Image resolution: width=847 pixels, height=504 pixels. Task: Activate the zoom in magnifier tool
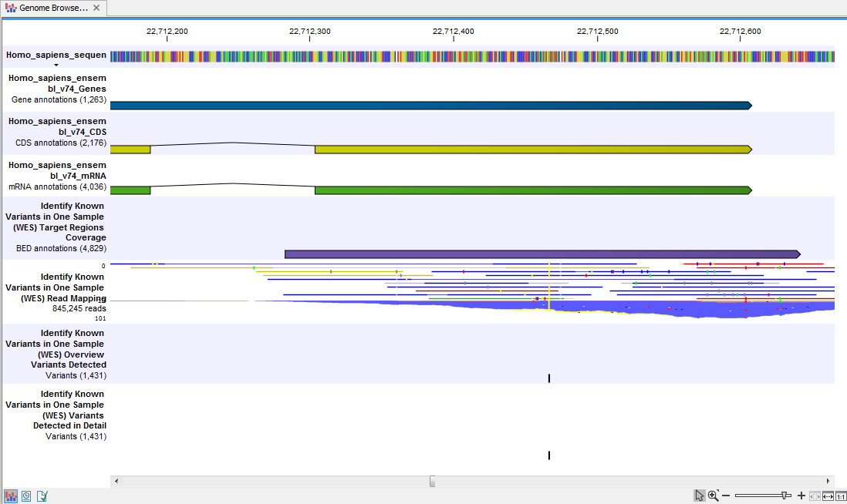click(713, 494)
